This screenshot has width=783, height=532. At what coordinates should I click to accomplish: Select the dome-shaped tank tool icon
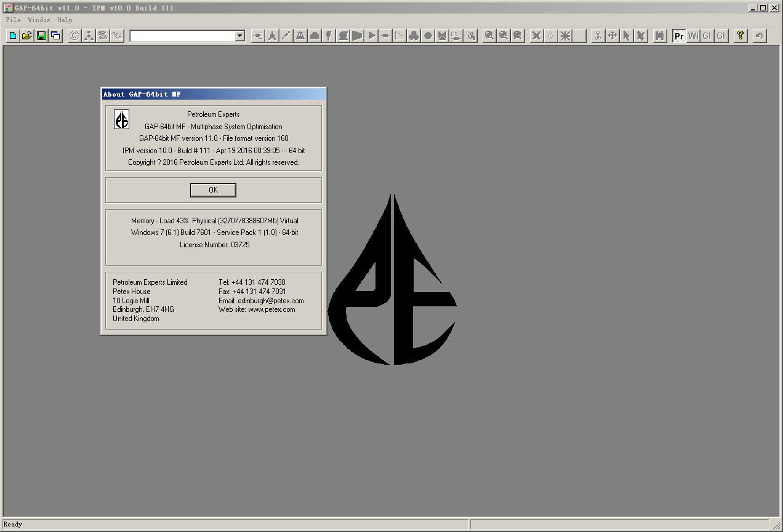(315, 36)
